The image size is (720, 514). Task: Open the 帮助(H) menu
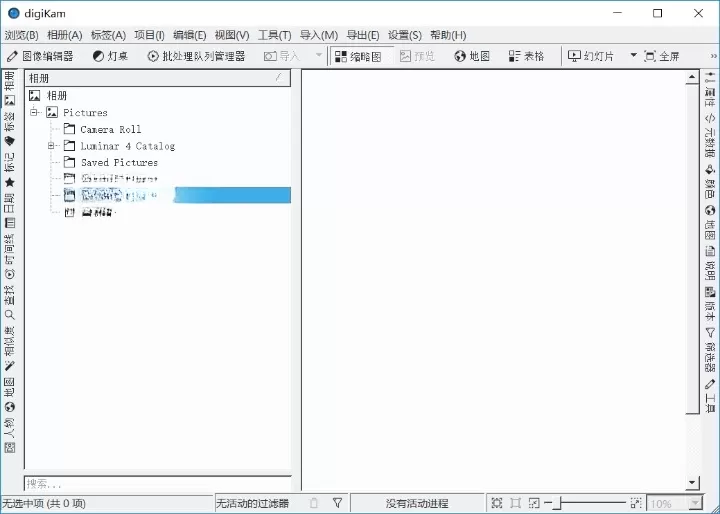click(448, 35)
